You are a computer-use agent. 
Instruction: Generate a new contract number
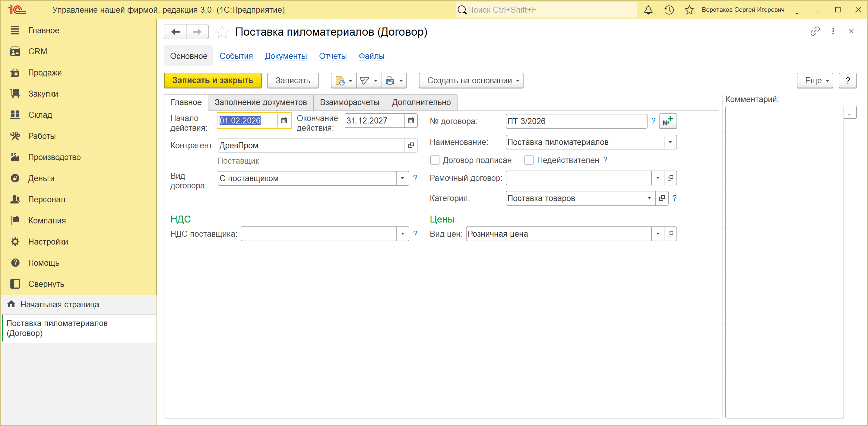click(667, 121)
